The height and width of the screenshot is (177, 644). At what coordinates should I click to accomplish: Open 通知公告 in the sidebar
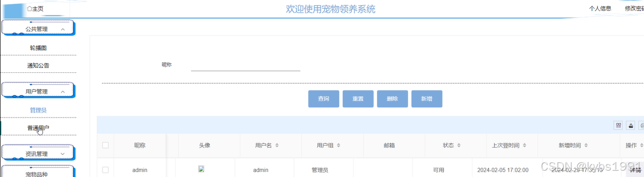coord(38,66)
